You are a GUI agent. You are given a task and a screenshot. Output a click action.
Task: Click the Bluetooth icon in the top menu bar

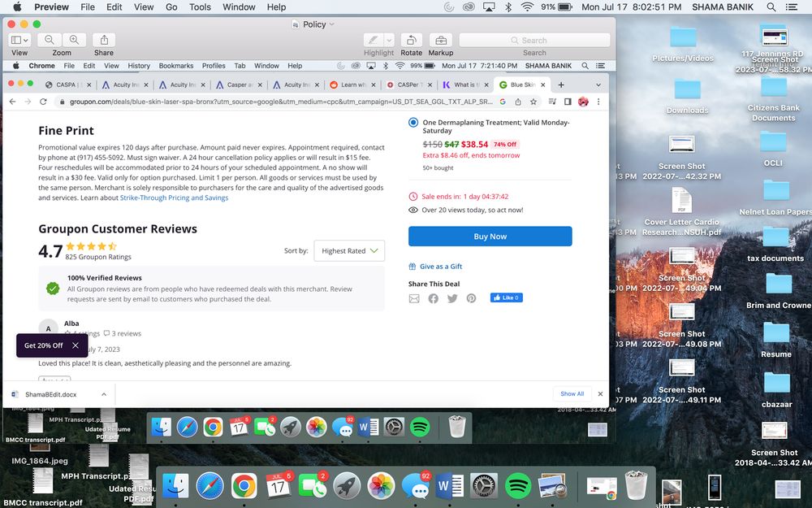508,7
